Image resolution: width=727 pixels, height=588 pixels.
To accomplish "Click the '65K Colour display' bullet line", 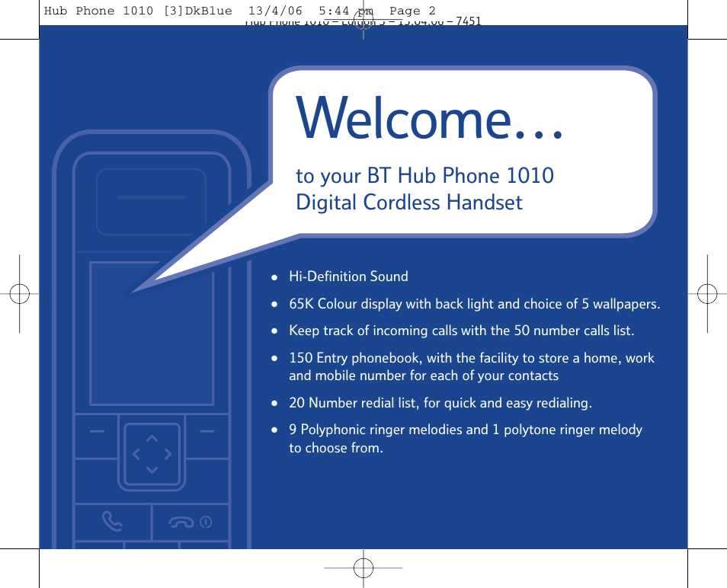I will pos(474,304).
